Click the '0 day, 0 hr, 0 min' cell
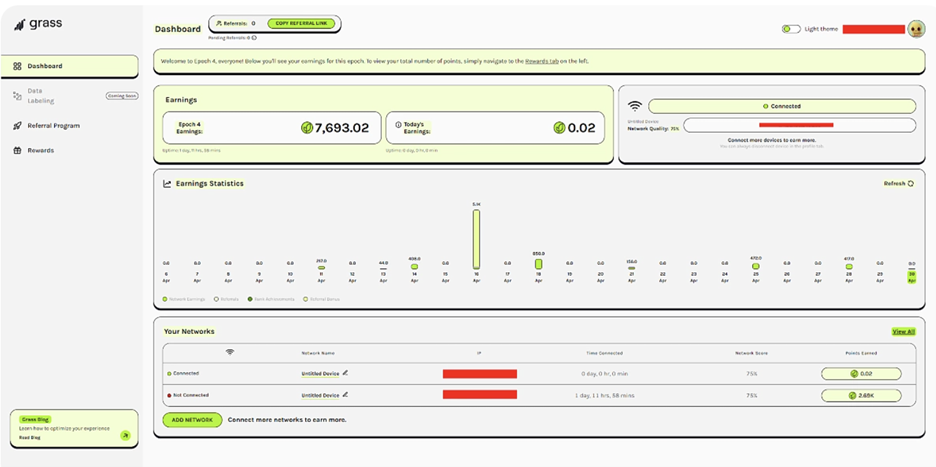The width and height of the screenshot is (936, 467). (605, 374)
